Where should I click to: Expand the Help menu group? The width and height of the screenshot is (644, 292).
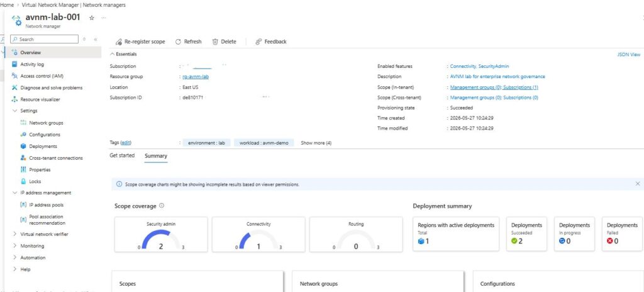tap(15, 269)
